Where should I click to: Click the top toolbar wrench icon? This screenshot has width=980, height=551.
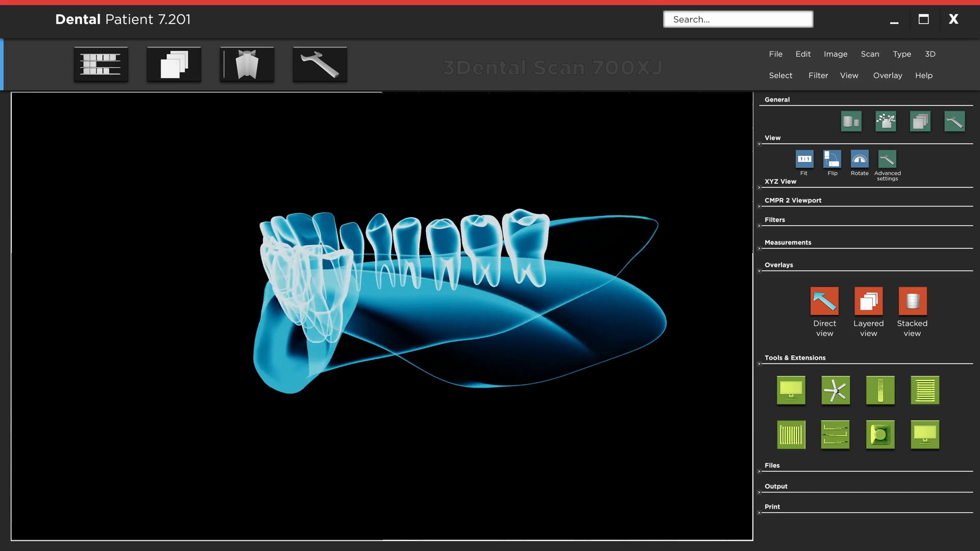pyautogui.click(x=320, y=64)
